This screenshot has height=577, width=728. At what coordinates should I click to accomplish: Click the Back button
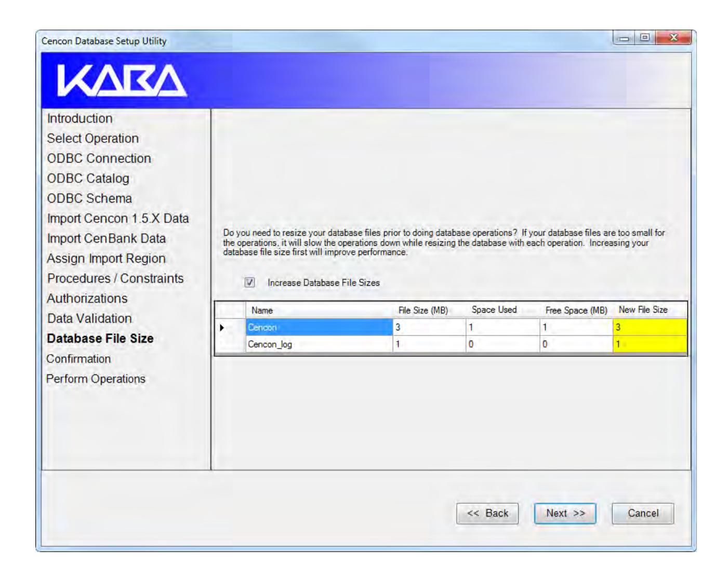[x=487, y=514]
